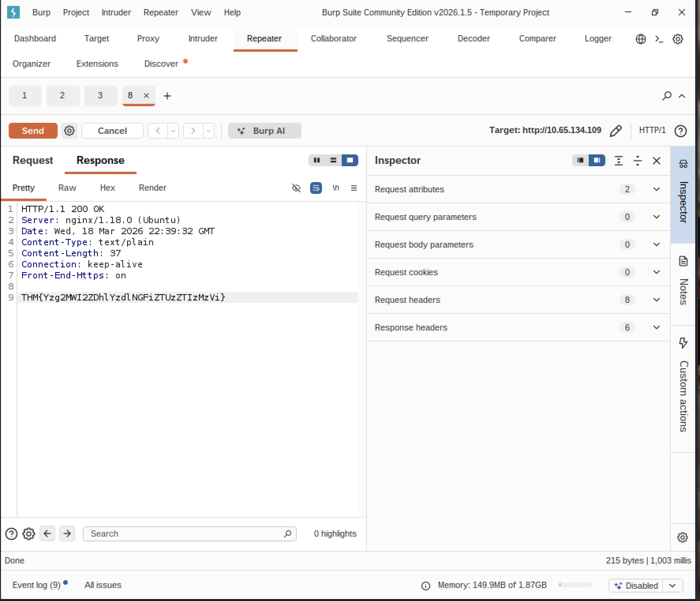Switch to Hex view tab

tap(107, 188)
